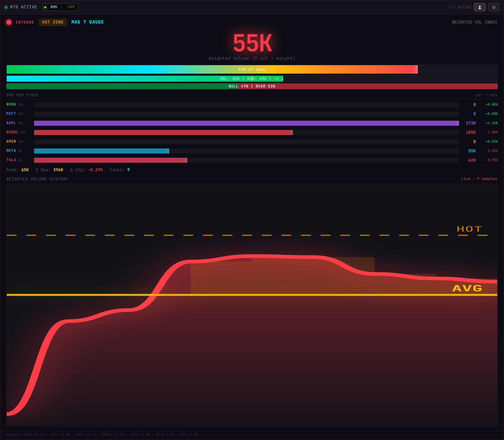Click the AVG line label on chart
The image size is (504, 440).
pos(467,288)
